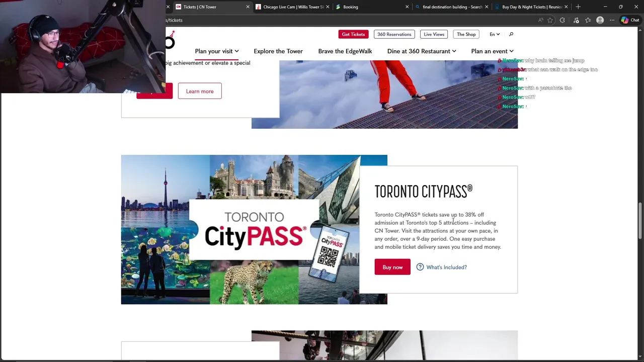The image size is (644, 362).
Task: Open the Favorites list icon
Action: 588,20
